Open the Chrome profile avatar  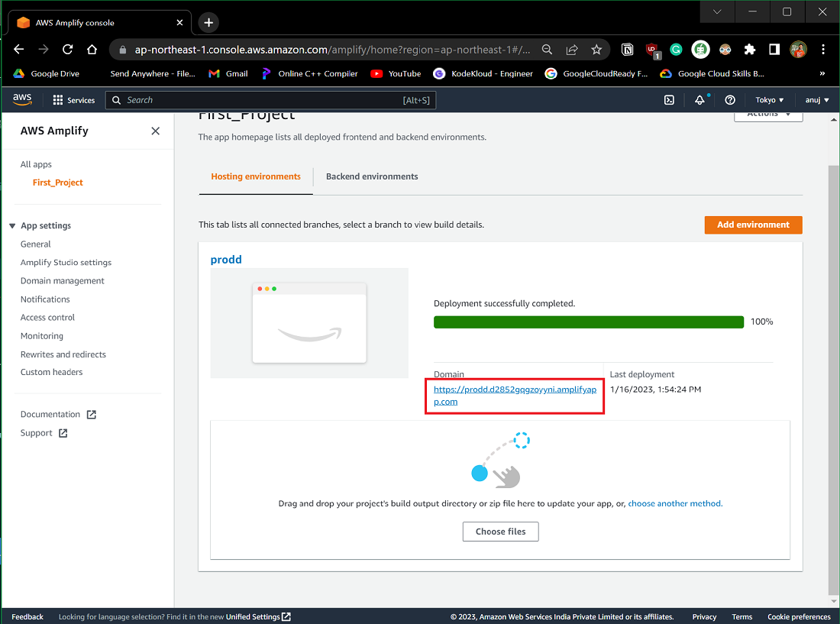click(798, 50)
